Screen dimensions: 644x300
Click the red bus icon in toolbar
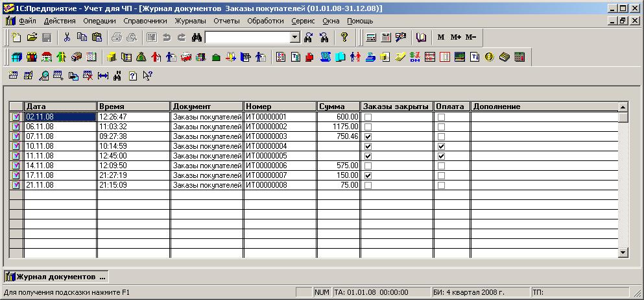point(186,57)
